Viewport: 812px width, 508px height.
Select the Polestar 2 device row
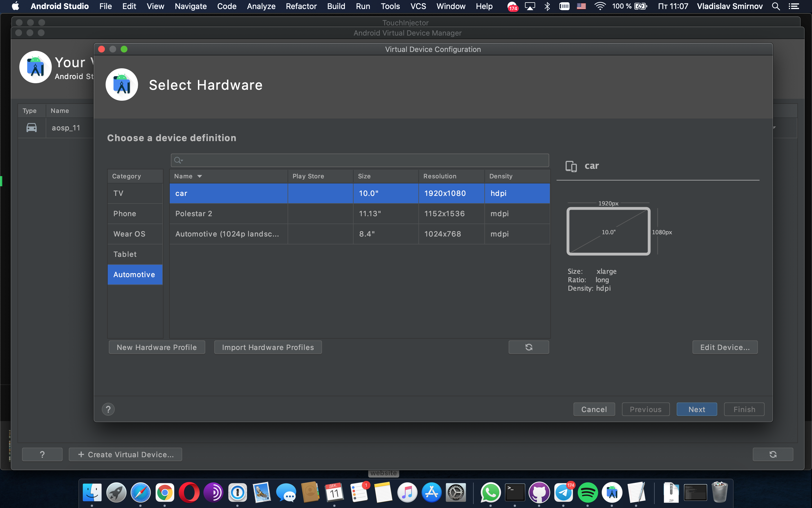tap(360, 214)
